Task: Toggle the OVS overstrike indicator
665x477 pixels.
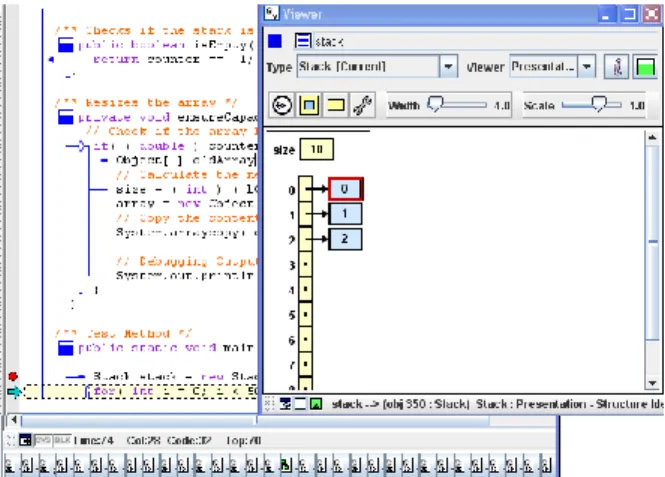Action: click(x=42, y=440)
